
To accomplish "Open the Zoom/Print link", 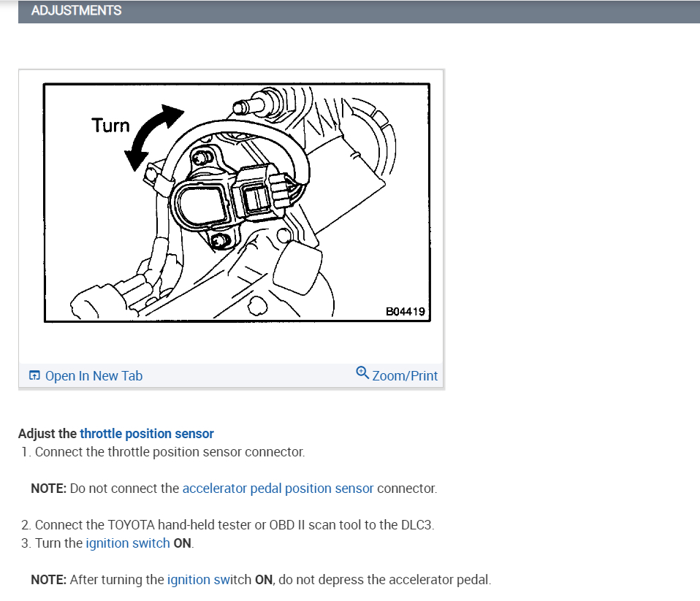I will point(405,376).
